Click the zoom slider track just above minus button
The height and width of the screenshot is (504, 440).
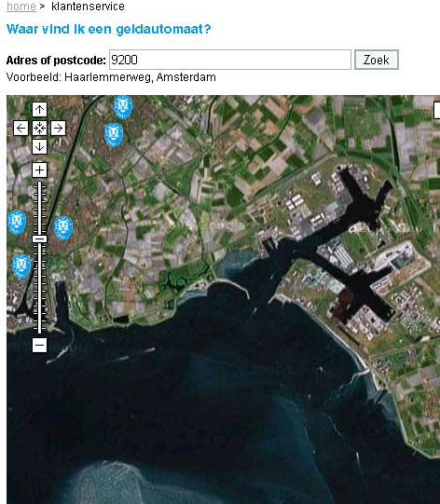39,328
